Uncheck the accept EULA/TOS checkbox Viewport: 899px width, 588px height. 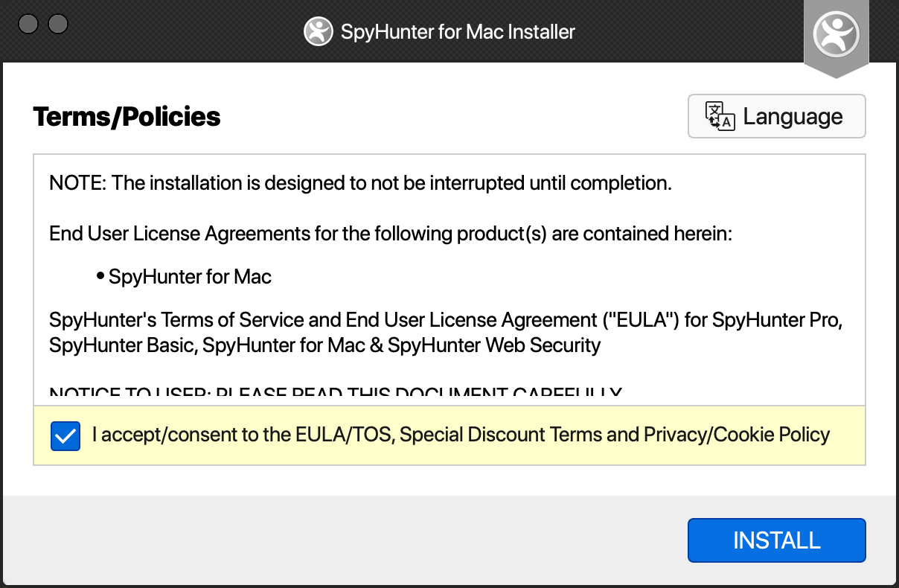65,436
